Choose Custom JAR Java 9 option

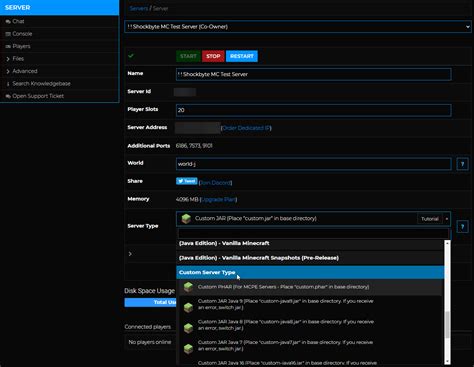(x=310, y=304)
